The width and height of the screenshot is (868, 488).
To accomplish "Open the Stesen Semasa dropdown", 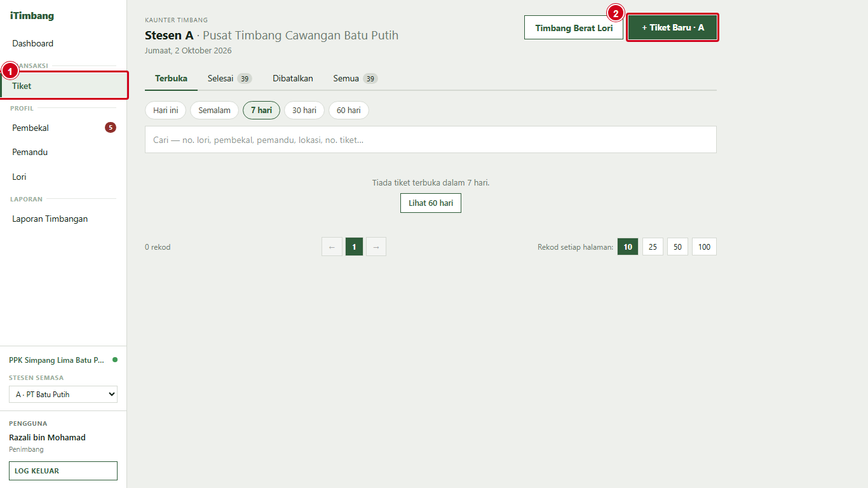I will click(x=63, y=395).
